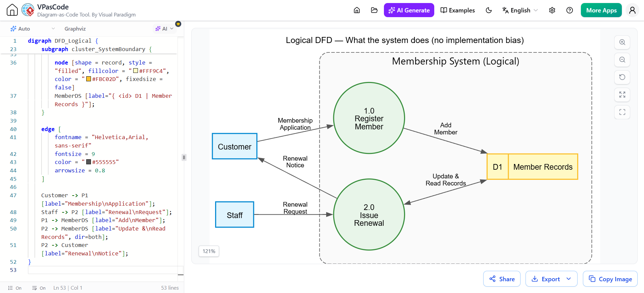Click the fontsize = 9 code line
Image resolution: width=644 pixels, height=293 pixels.
point(75,154)
